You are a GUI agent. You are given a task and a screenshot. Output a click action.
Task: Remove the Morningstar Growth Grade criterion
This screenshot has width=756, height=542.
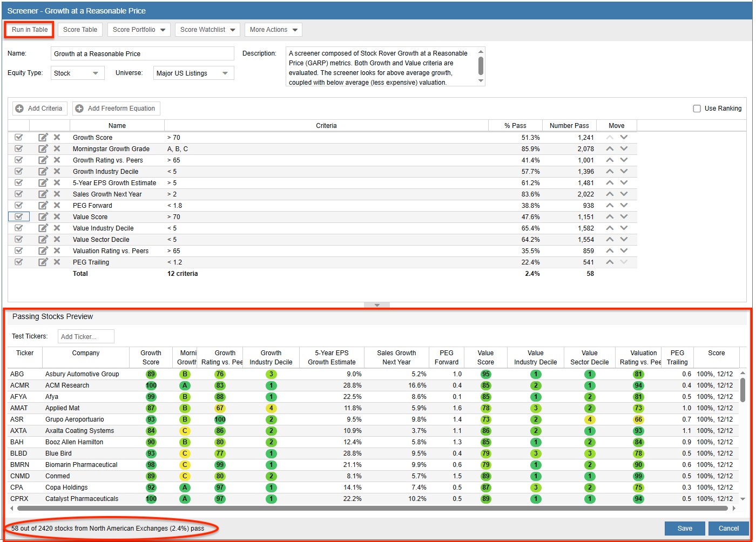click(57, 148)
